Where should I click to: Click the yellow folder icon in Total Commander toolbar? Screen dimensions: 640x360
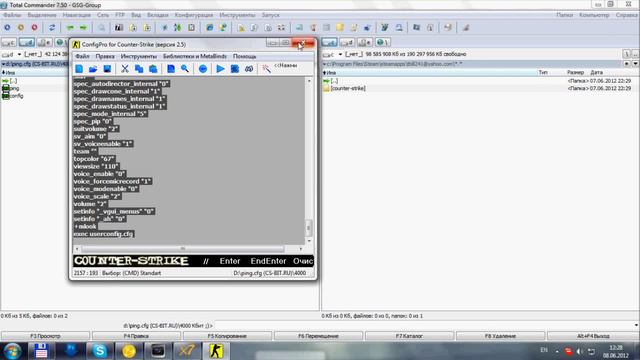click(x=340, y=28)
